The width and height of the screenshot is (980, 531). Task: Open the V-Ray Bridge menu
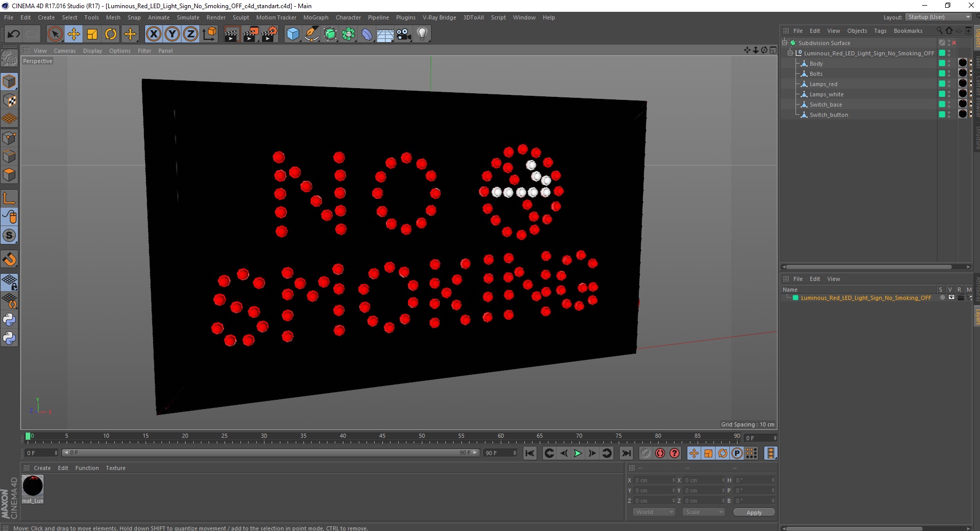click(439, 17)
